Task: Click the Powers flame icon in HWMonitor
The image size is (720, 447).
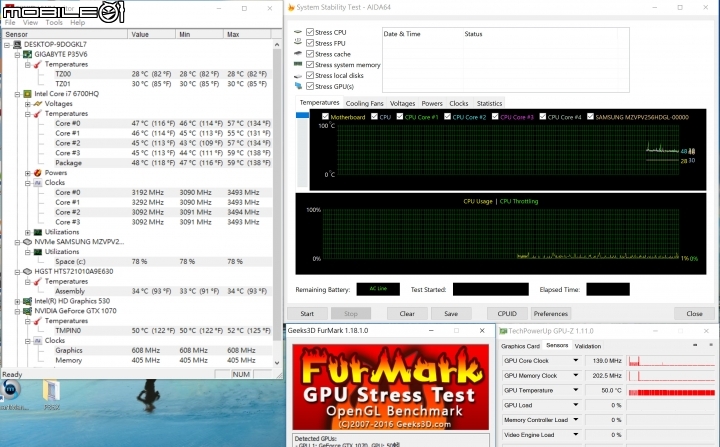Action: [x=38, y=173]
